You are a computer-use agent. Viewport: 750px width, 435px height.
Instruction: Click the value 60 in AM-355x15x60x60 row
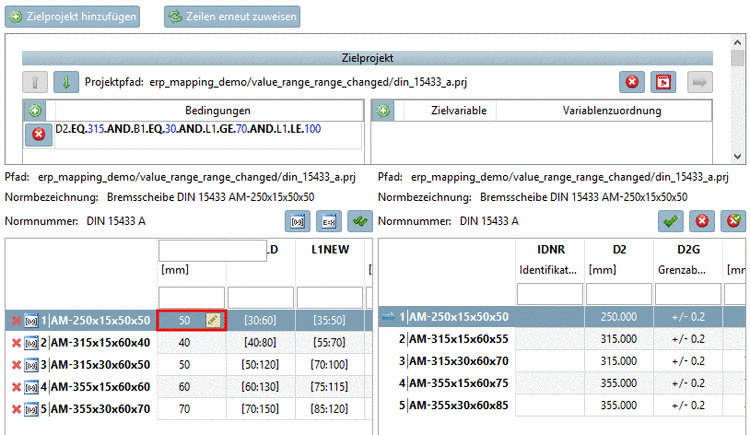(185, 387)
